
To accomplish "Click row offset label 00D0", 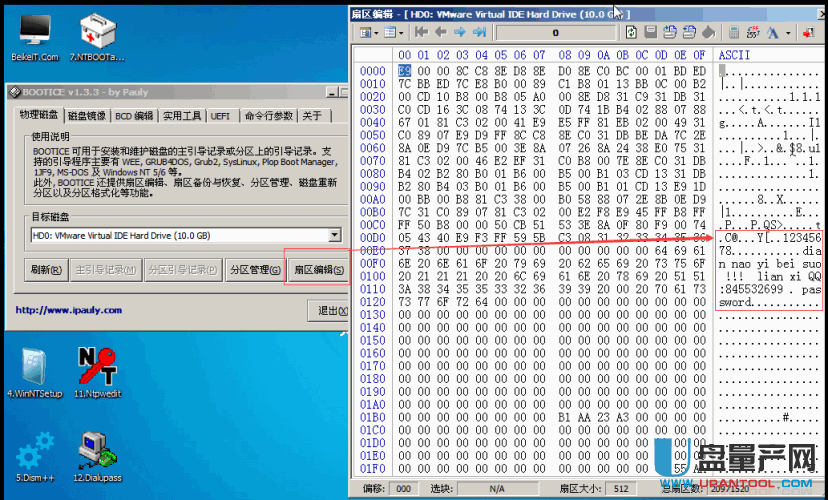I will (x=373, y=238).
